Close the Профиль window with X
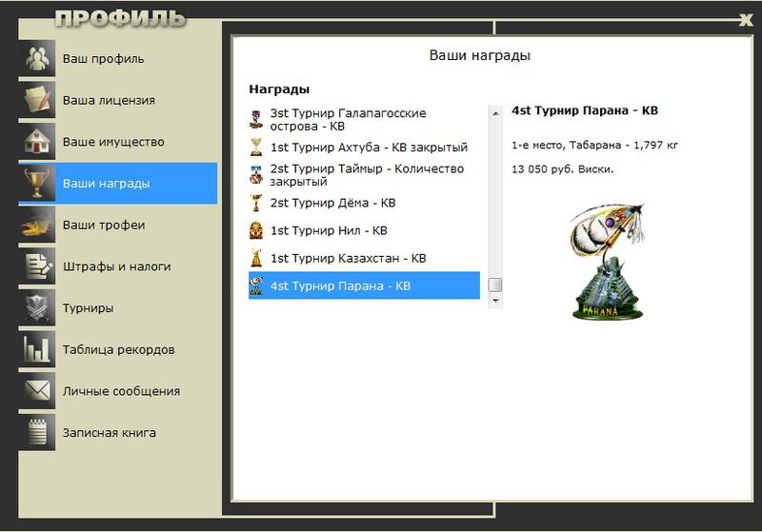 pyautogui.click(x=746, y=20)
